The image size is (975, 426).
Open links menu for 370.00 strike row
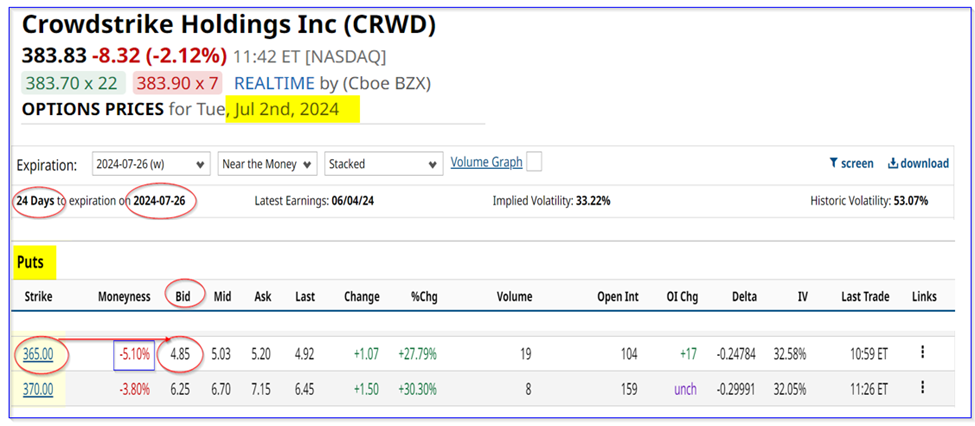[922, 387]
